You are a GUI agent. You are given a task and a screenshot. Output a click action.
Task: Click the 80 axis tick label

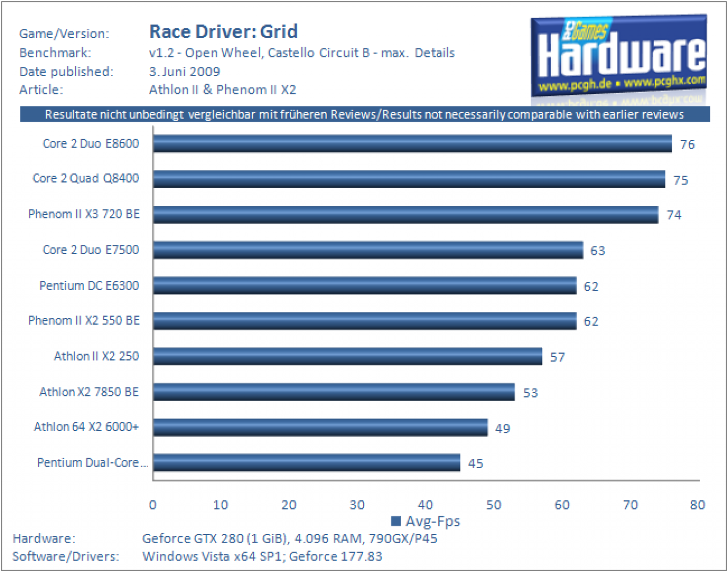[x=698, y=505]
